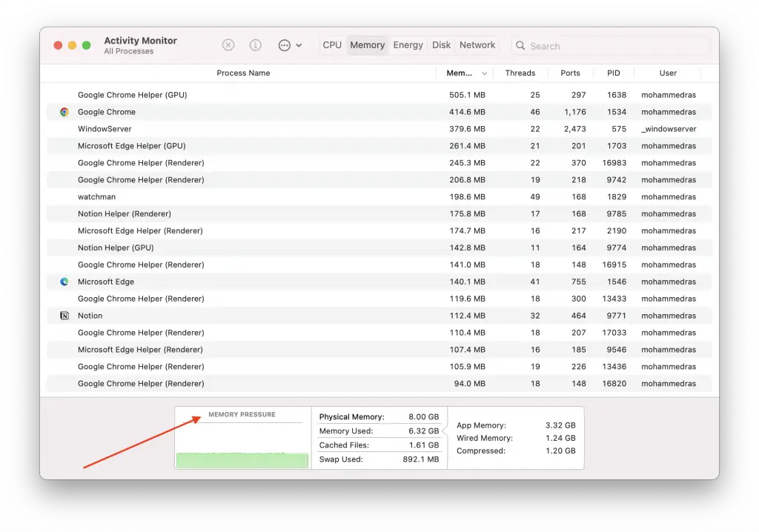This screenshot has width=759, height=532.
Task: Click PID 17033 in the table
Action: pos(614,333)
